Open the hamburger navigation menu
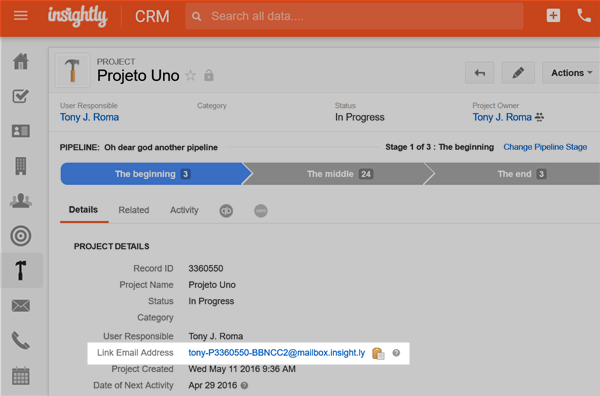 pos(21,16)
